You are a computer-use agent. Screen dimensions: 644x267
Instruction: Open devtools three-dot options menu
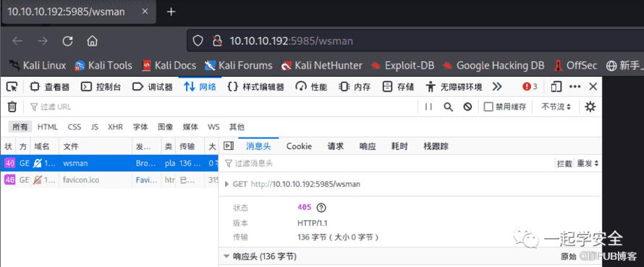[575, 87]
